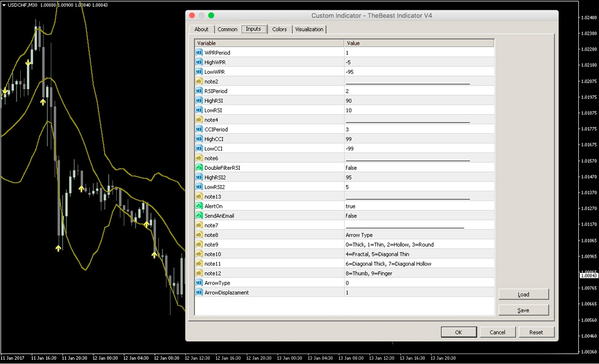
Task: Click the integer icon beside WPRPeriod
Action: pos(199,53)
